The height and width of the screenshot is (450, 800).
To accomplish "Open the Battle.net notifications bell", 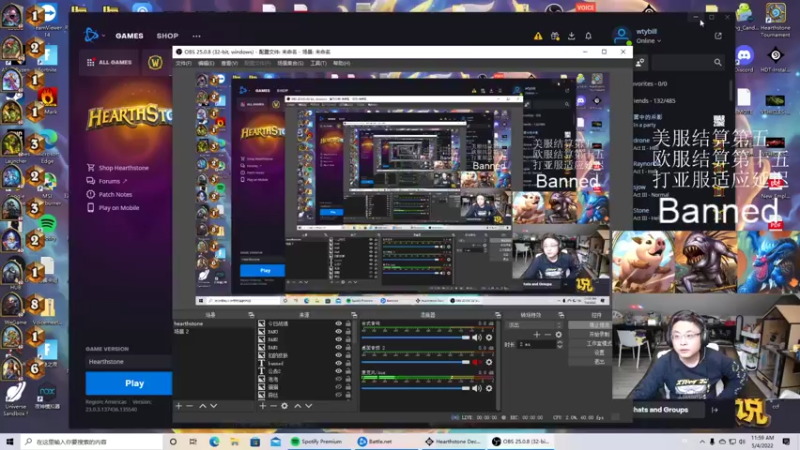I will (588, 36).
